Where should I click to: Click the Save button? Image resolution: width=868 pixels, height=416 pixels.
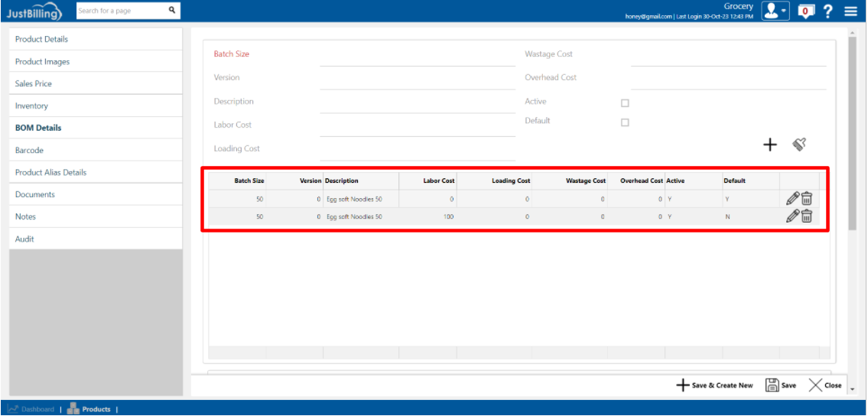point(781,385)
